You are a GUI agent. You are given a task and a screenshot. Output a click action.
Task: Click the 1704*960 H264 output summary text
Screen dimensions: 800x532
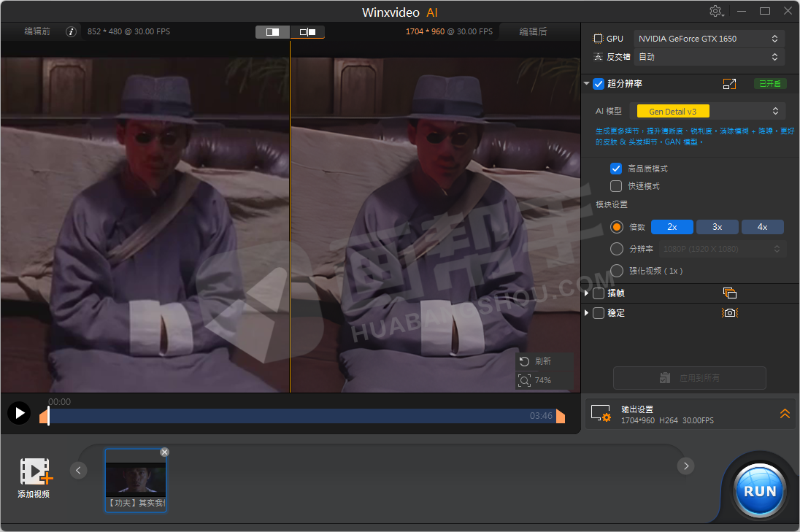pyautogui.click(x=667, y=421)
